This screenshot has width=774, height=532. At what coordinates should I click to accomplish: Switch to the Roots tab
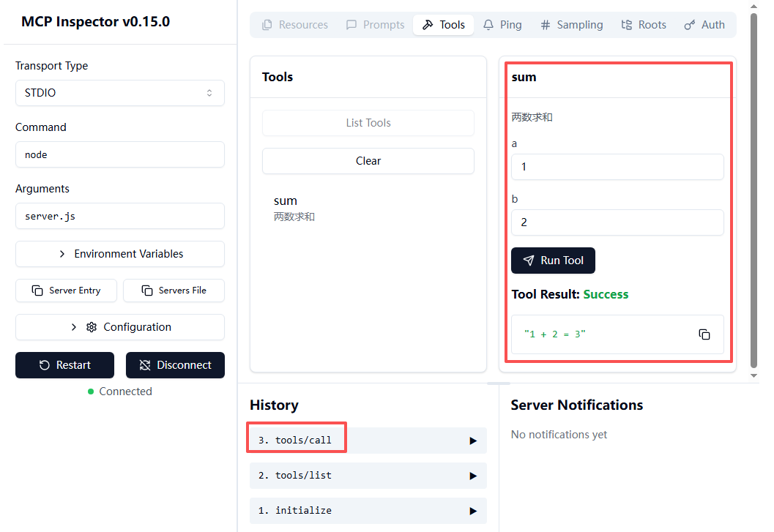click(644, 25)
